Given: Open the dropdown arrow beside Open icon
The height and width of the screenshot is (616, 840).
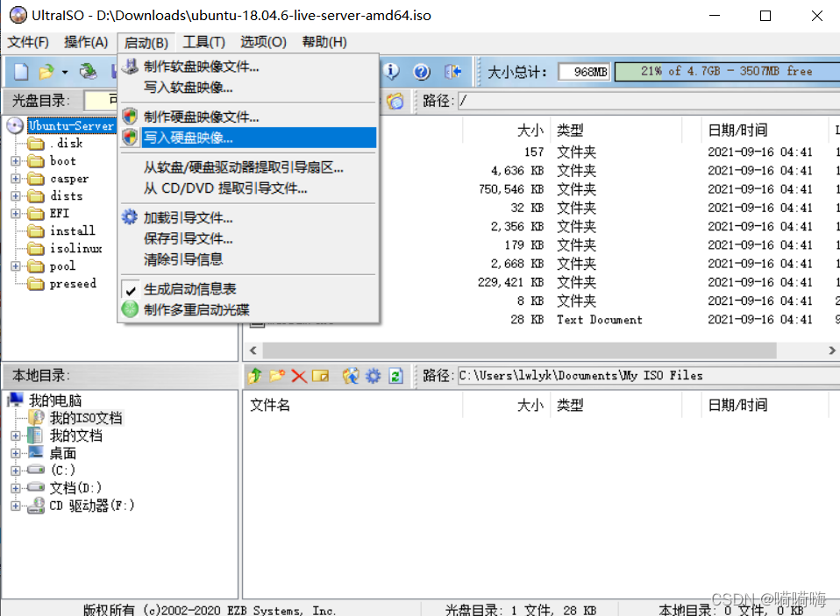Looking at the screenshot, I should coord(65,72).
